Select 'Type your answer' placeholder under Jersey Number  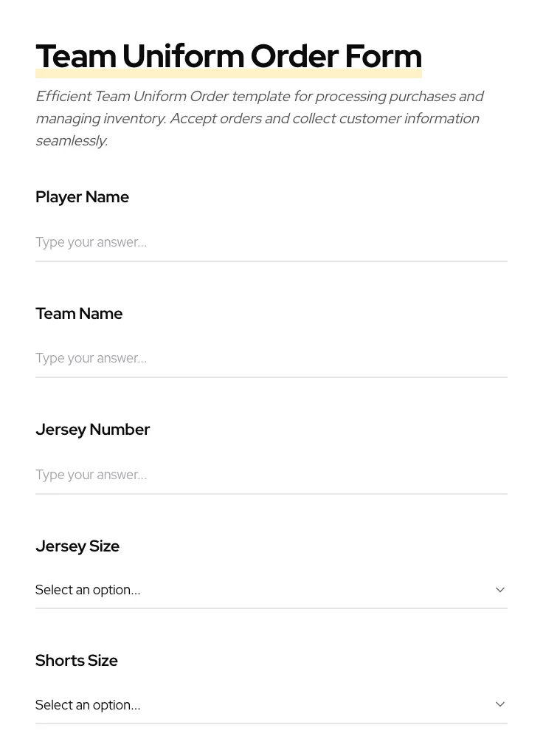[x=91, y=475]
